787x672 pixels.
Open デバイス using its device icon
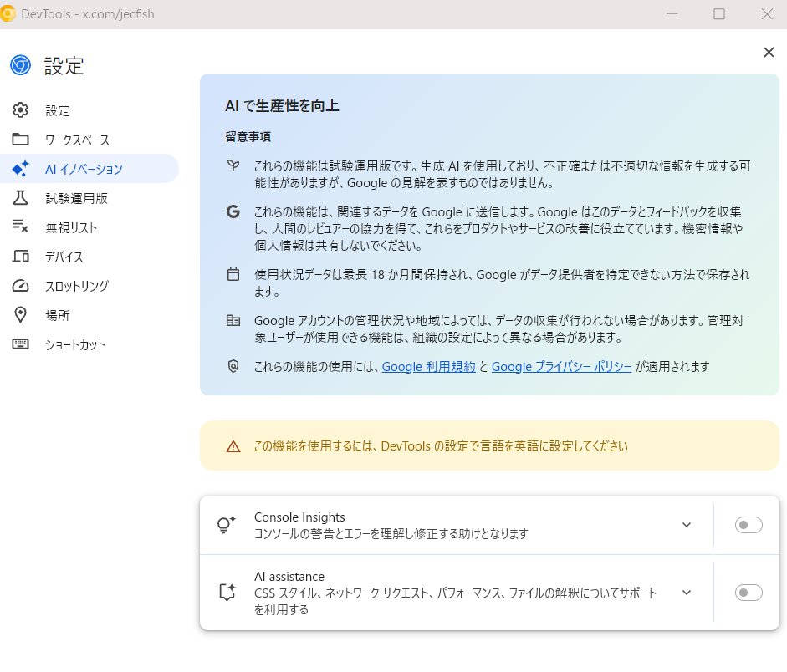[20, 257]
